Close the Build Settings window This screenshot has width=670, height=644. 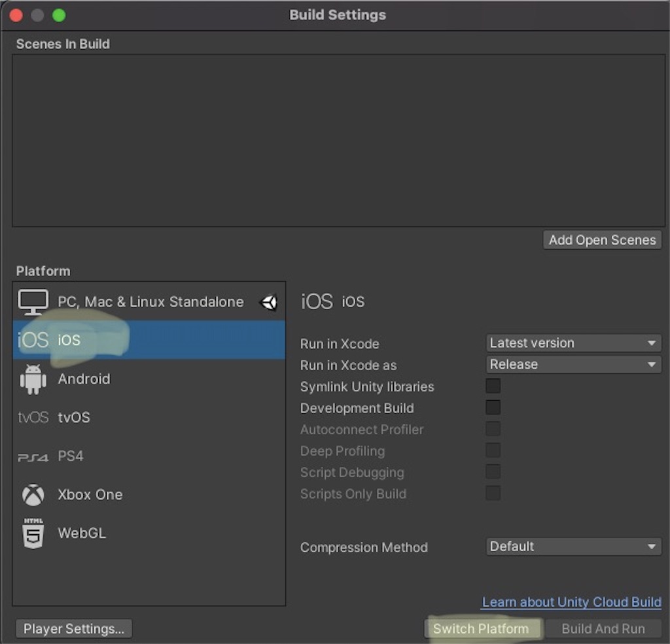click(16, 16)
